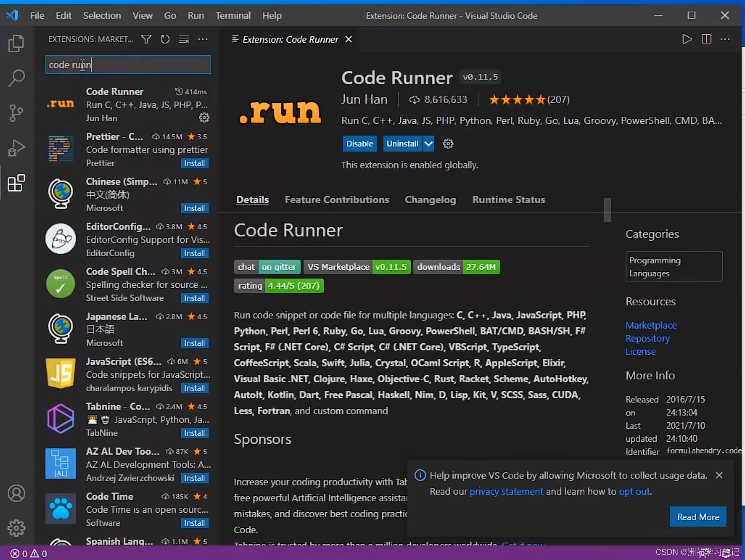Disable the Code Runner extension

(360, 144)
